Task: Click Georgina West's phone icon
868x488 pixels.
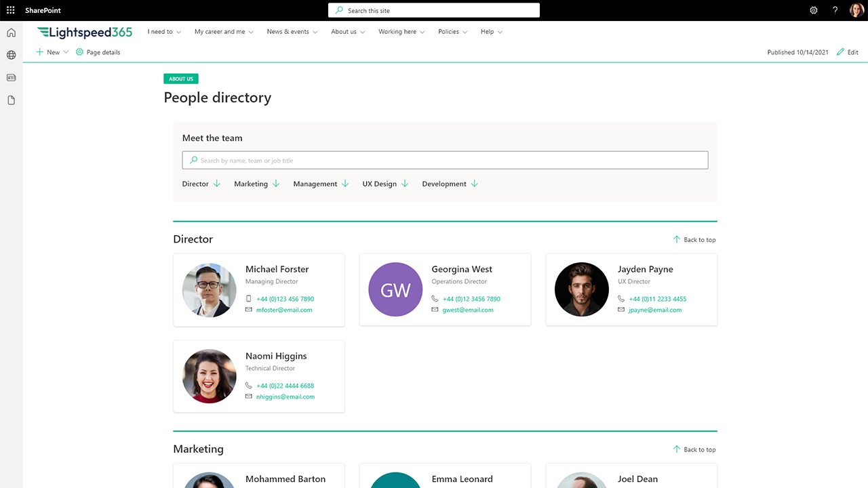Action: (x=435, y=299)
